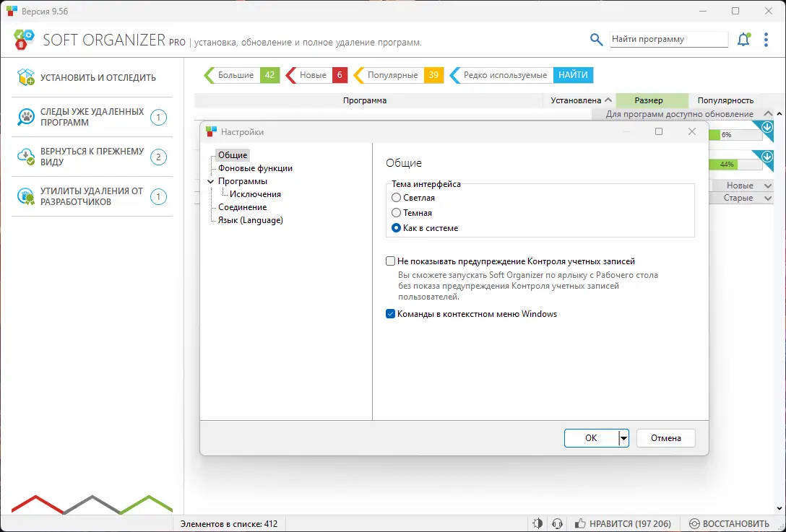Open notifications bell icon
Image resolution: width=786 pixels, height=532 pixels.
744,40
